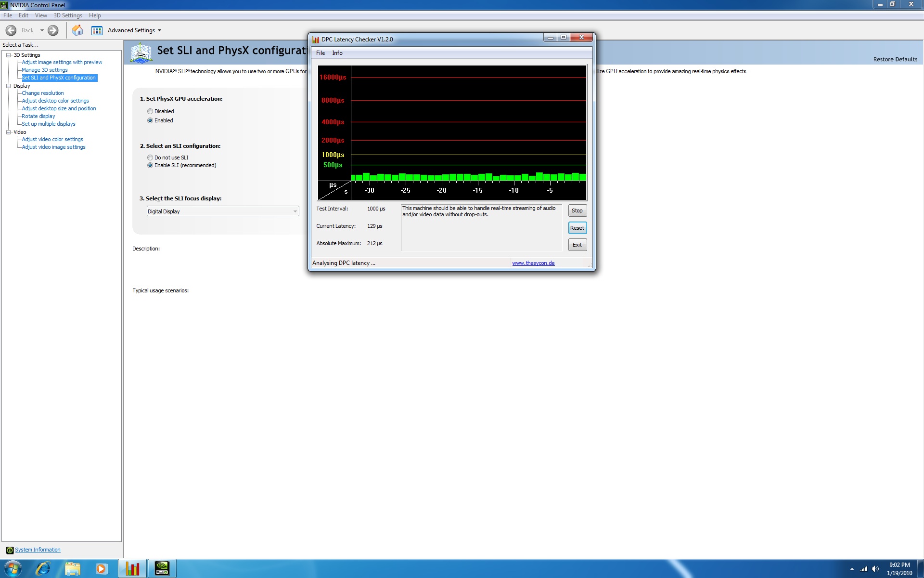Close the DPC Latency Checker window

pos(581,38)
